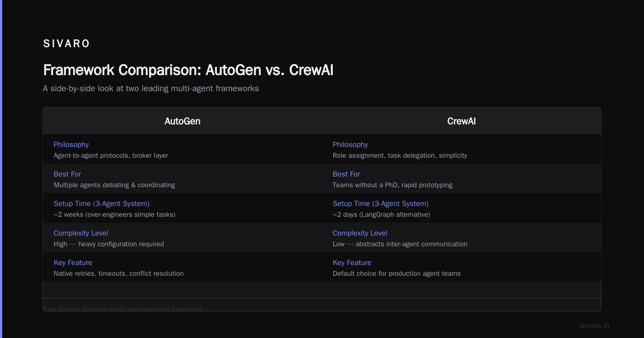The height and width of the screenshot is (338, 644).
Task: Click CrewAI's Philosophy label
Action: pyautogui.click(x=350, y=145)
